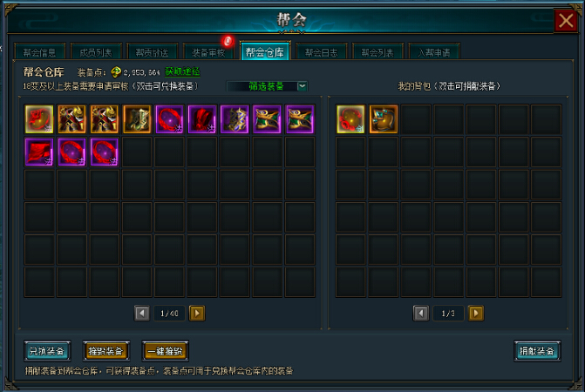Click the green equipment points gem icon
The height and width of the screenshot is (392, 585).
tap(116, 72)
